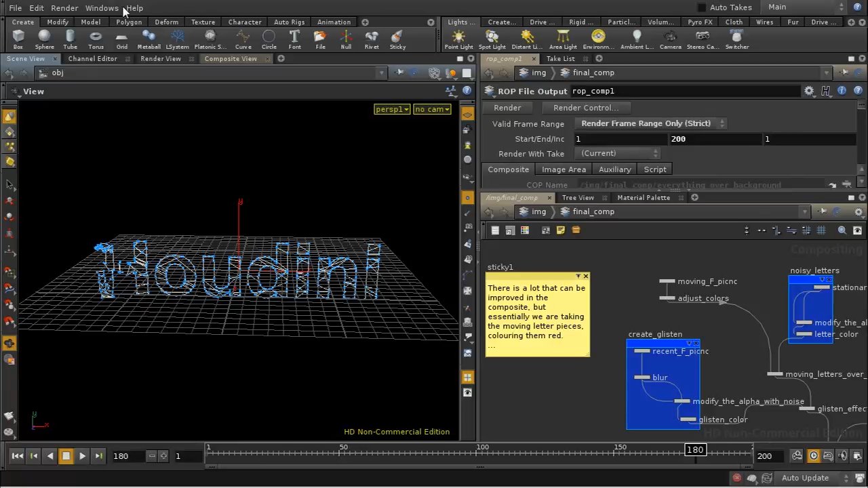The image size is (868, 488).
Task: Collapse the noisy_letters network box
Action: [x=822, y=279]
